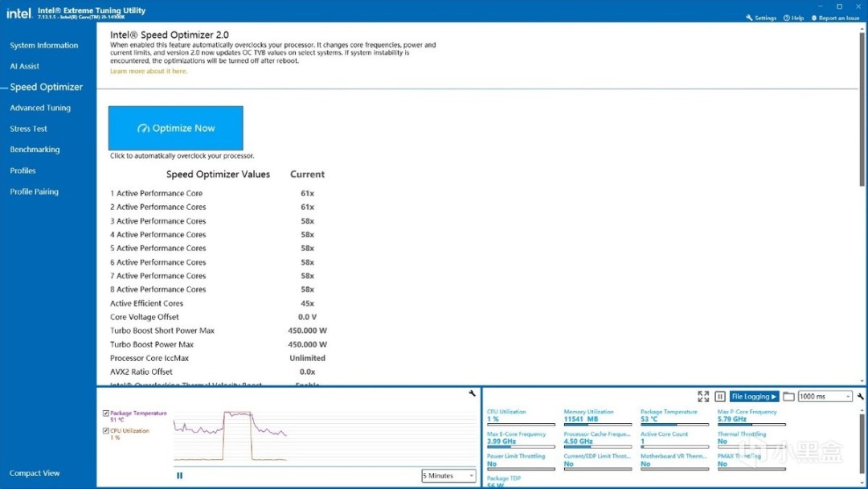Image resolution: width=868 pixels, height=489 pixels.
Task: Click the AVX2 Ratio Offset row
Action: [x=218, y=372]
